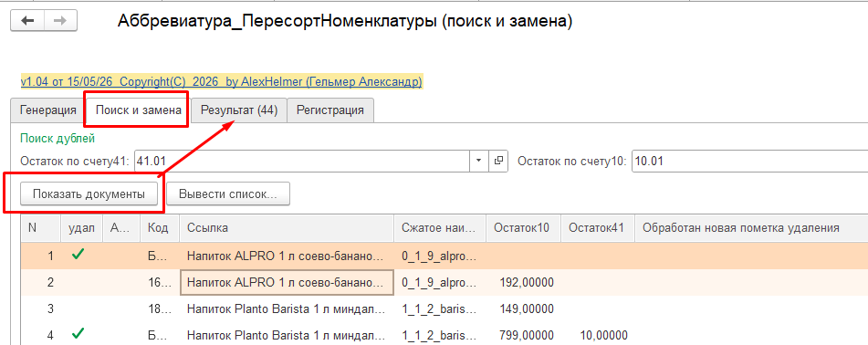Image resolution: width=868 pixels, height=345 pixels.
Task: Switch to the Регистрация tab
Action: click(329, 110)
